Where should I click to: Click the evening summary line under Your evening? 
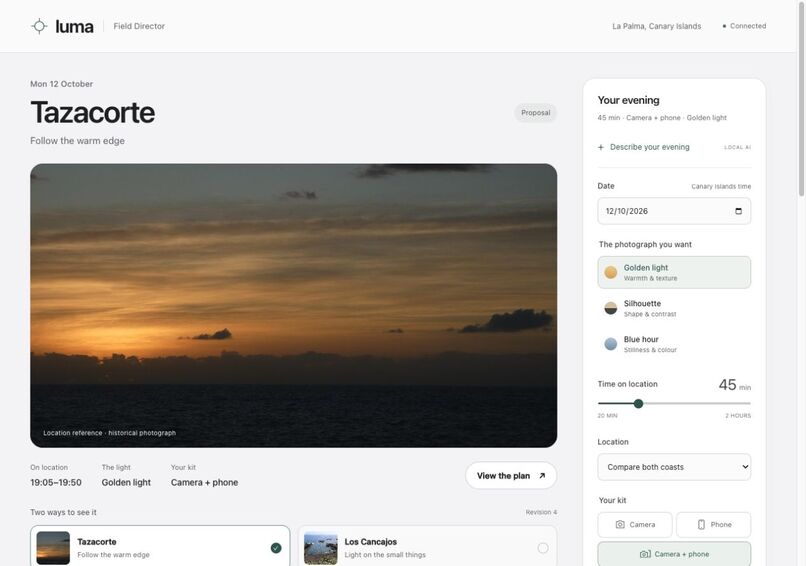click(662, 118)
